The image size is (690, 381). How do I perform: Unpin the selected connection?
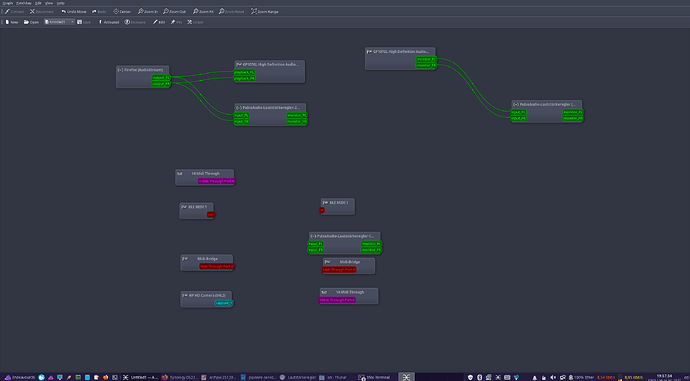point(195,22)
